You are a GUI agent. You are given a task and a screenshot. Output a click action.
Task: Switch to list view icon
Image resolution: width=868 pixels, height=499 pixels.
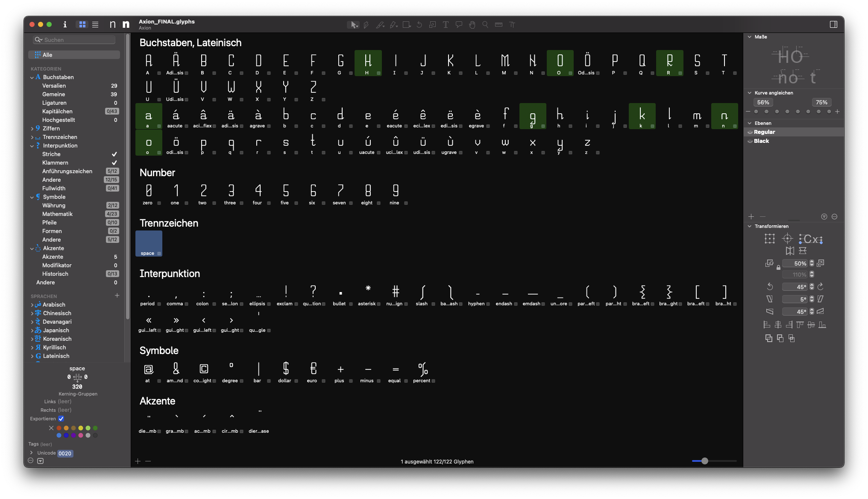[95, 25]
